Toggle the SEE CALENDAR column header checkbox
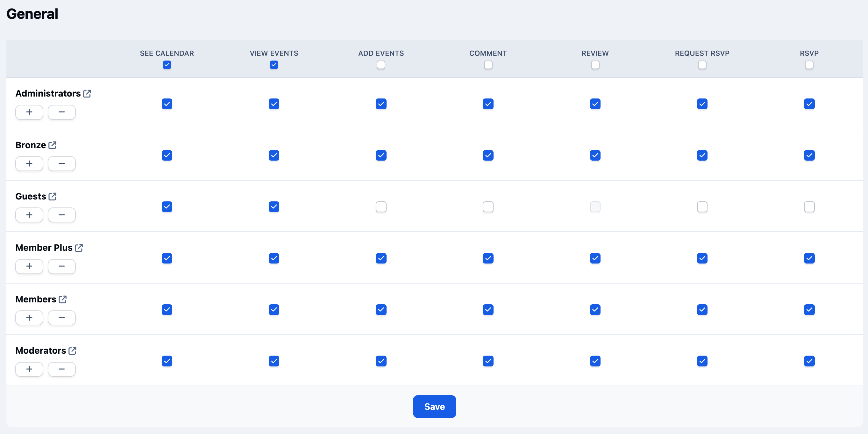 (167, 65)
